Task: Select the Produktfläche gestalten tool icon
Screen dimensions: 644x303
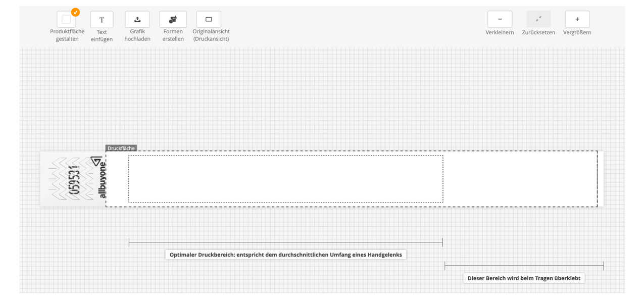Action: click(x=66, y=20)
